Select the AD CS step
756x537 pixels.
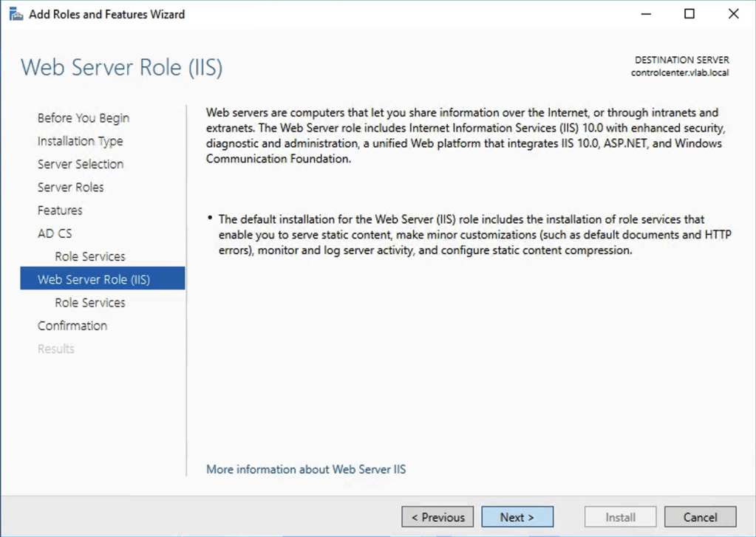coord(55,233)
